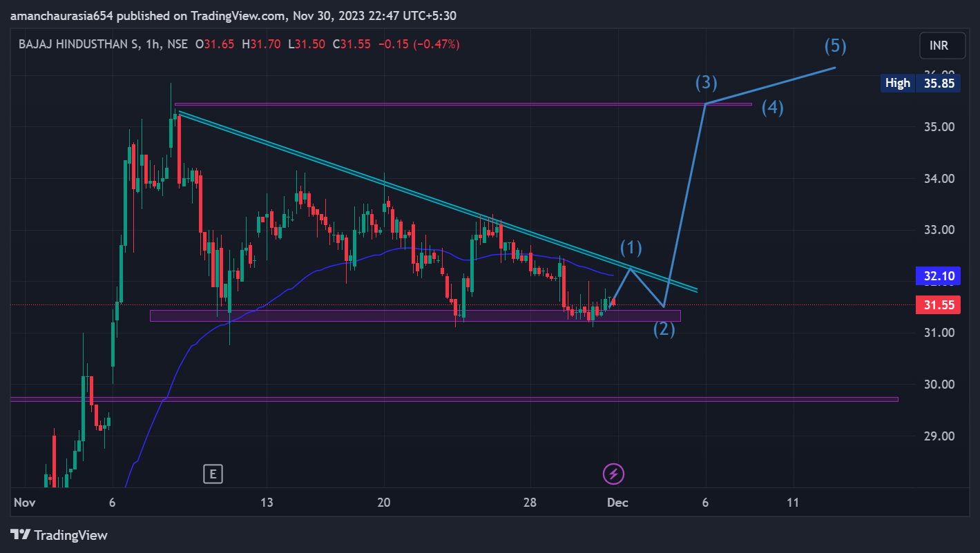Select the purple support zone rectangle near 31.30

pyautogui.click(x=415, y=316)
